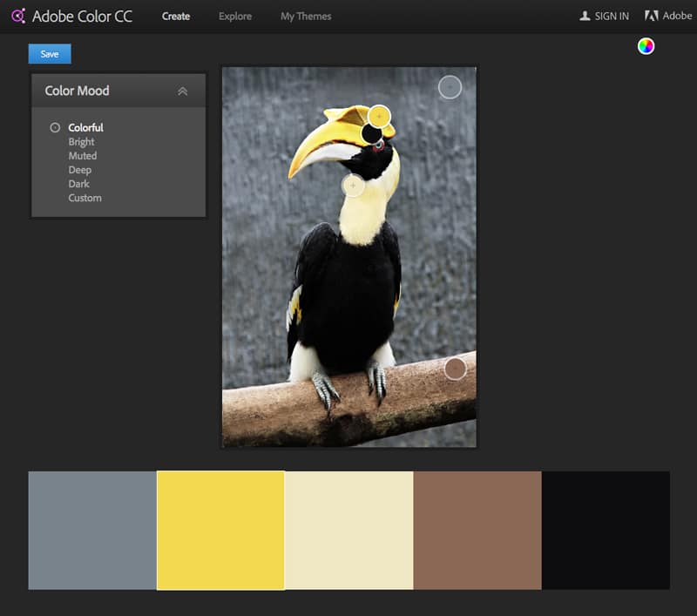Switch to the Create tab
Screen dimensions: 697x616
176,17
